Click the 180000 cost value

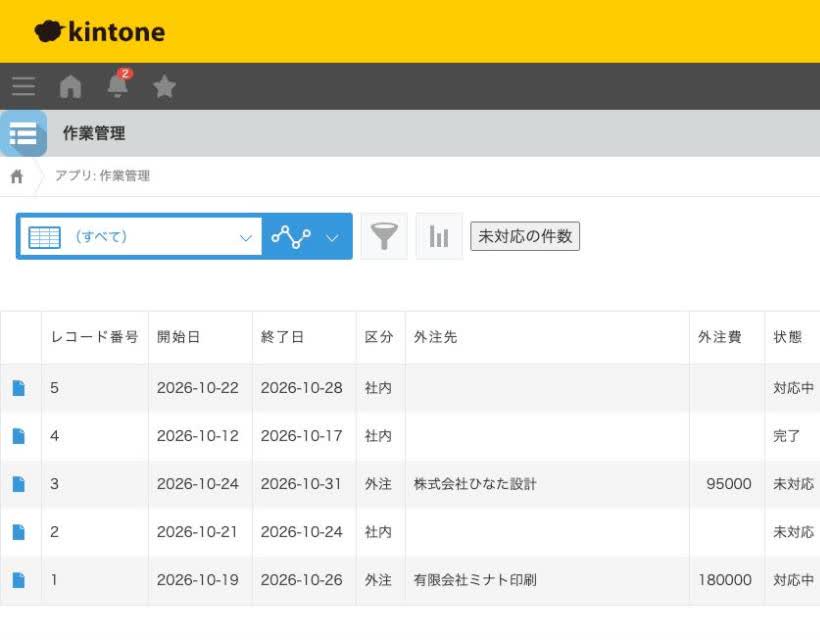coord(725,580)
